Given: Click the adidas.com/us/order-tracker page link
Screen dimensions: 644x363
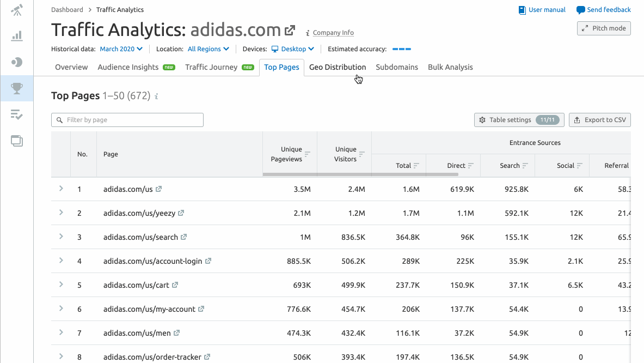Looking at the screenshot, I should [x=152, y=357].
